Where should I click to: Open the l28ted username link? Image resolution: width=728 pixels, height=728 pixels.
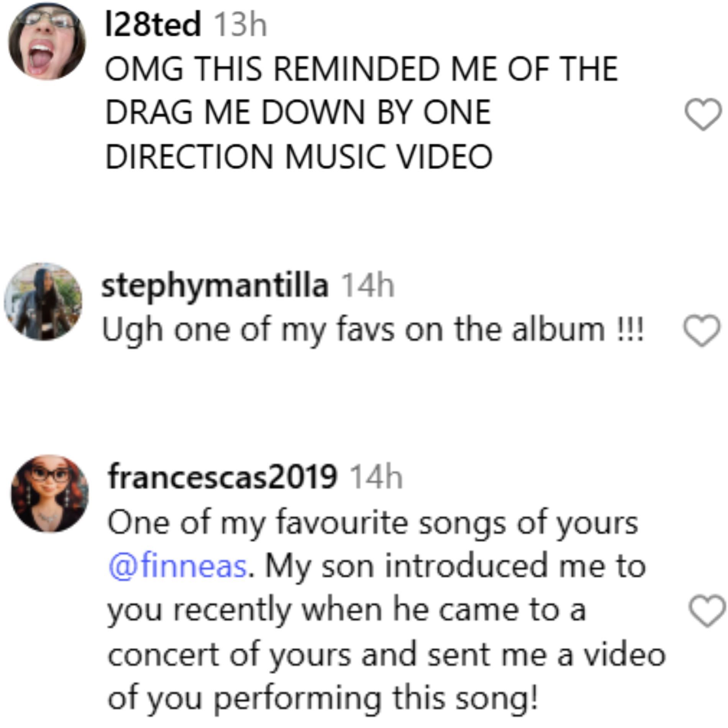(x=152, y=25)
